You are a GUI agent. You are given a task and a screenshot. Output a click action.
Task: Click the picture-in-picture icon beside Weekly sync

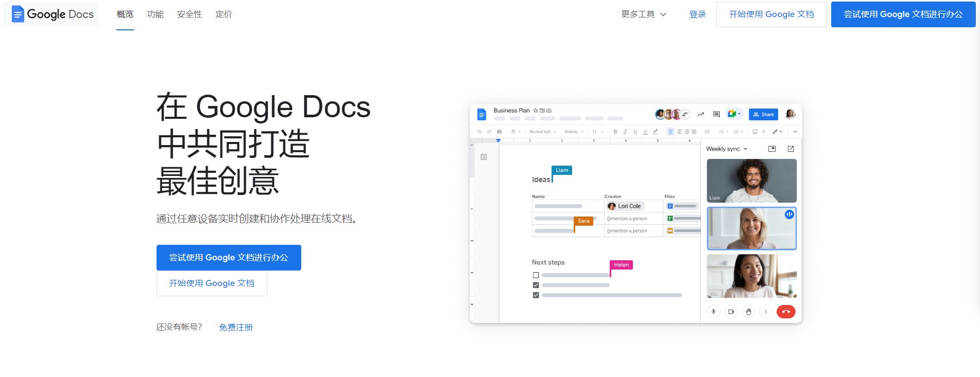click(772, 149)
